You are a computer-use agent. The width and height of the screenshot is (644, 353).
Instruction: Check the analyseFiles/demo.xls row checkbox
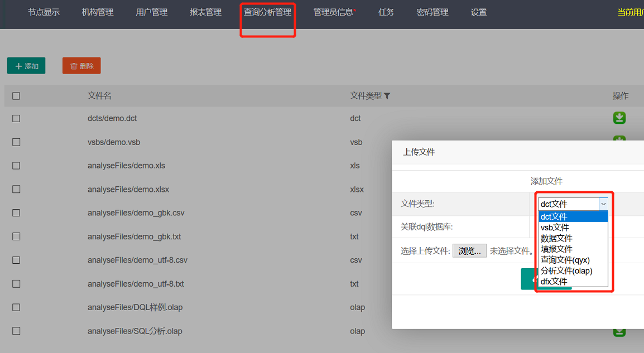point(16,166)
